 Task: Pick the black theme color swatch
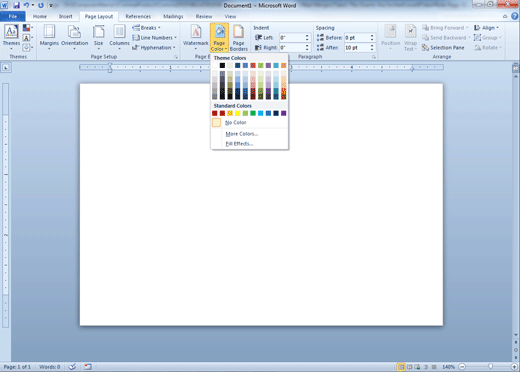coord(222,65)
